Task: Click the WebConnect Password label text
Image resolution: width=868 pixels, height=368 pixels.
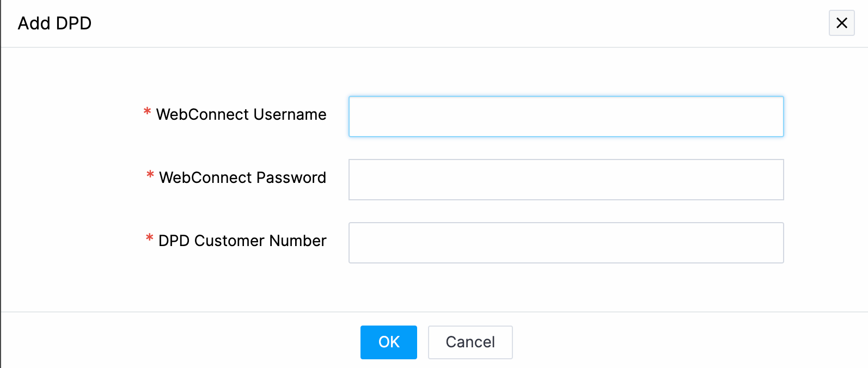Action: point(242,177)
